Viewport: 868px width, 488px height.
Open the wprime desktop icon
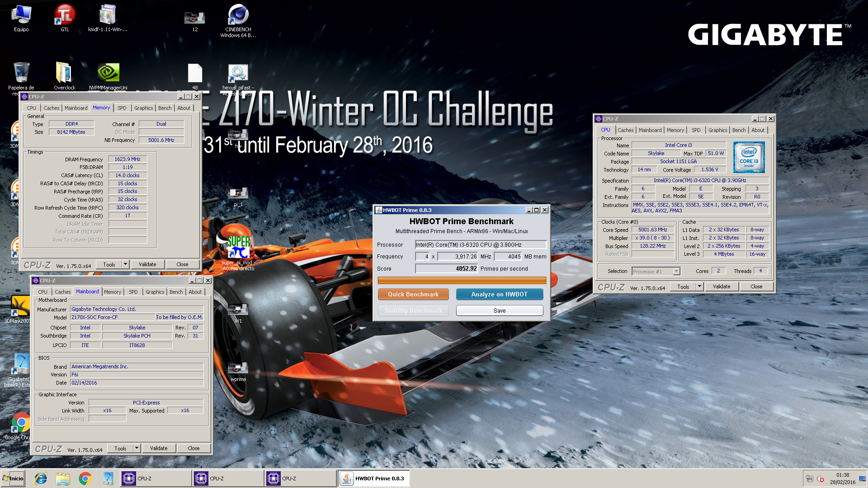tap(238, 371)
